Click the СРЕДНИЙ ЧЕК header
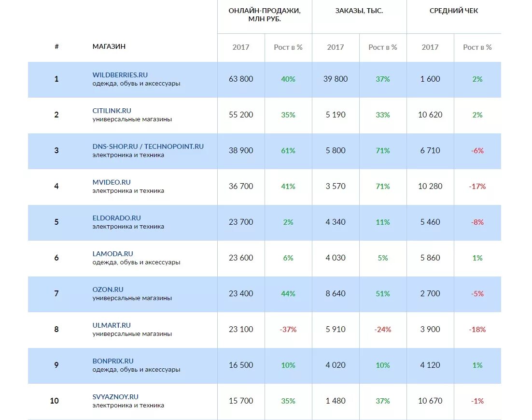The width and height of the screenshot is (532, 420). coord(454,11)
